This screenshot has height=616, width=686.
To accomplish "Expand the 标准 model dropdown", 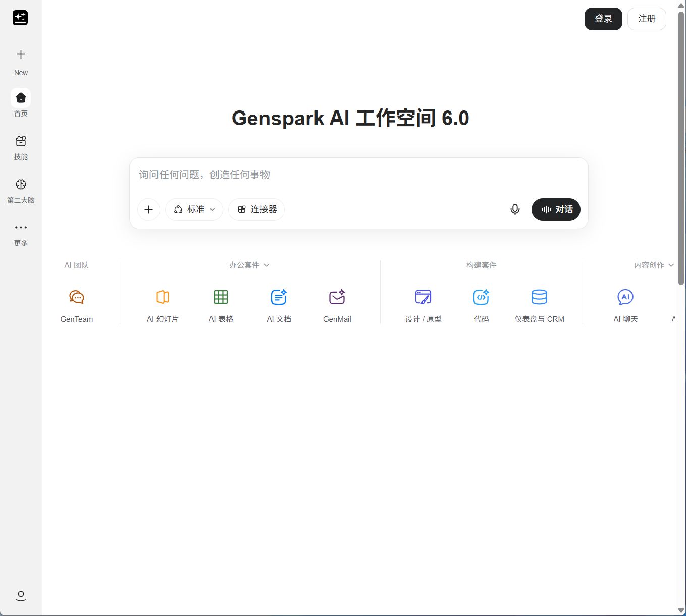I will [x=194, y=209].
